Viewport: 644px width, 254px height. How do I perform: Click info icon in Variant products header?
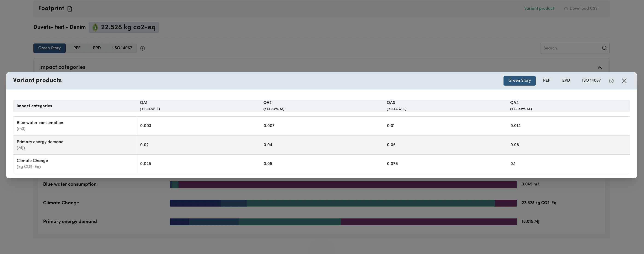[x=611, y=81]
